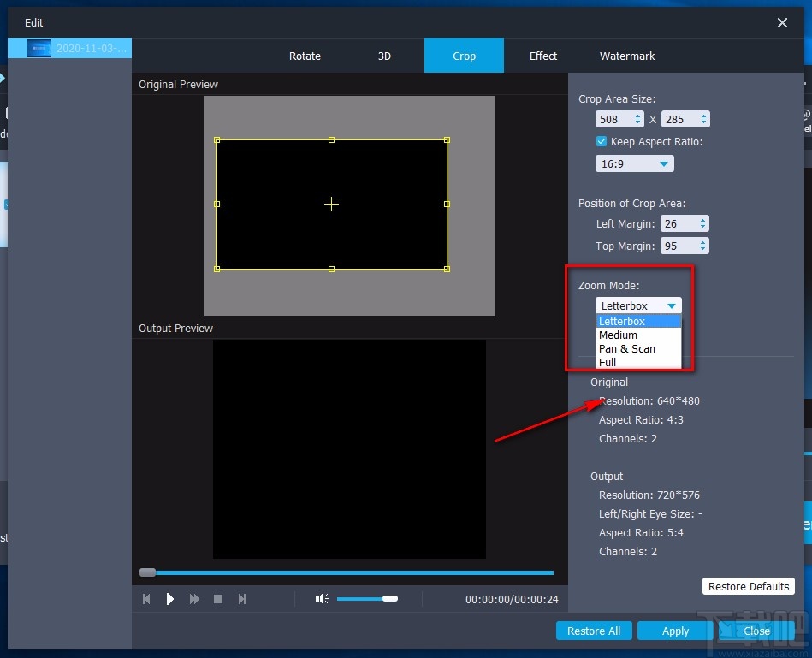Apply the crop settings
Image resolution: width=812 pixels, height=658 pixels.
coord(674,631)
